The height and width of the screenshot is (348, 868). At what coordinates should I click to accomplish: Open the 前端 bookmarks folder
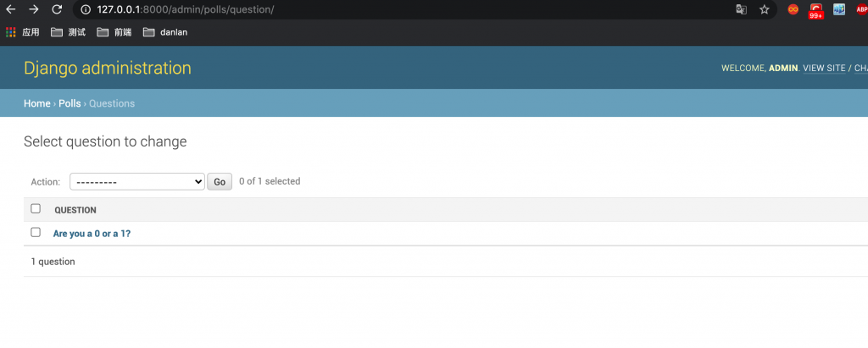click(114, 32)
